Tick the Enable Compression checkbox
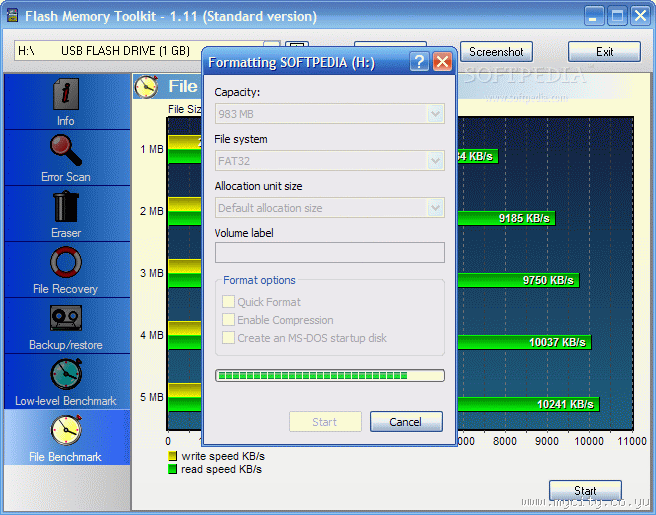 click(228, 320)
